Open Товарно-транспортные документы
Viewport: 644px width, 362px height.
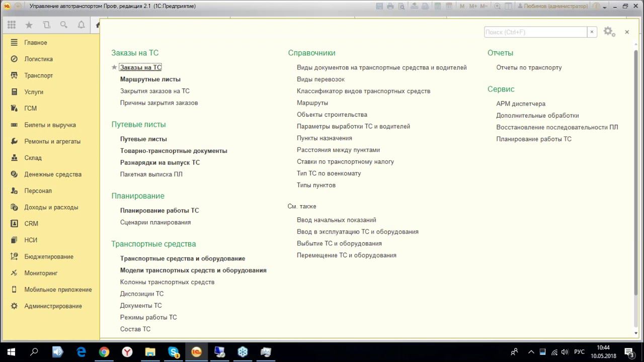pyautogui.click(x=174, y=151)
